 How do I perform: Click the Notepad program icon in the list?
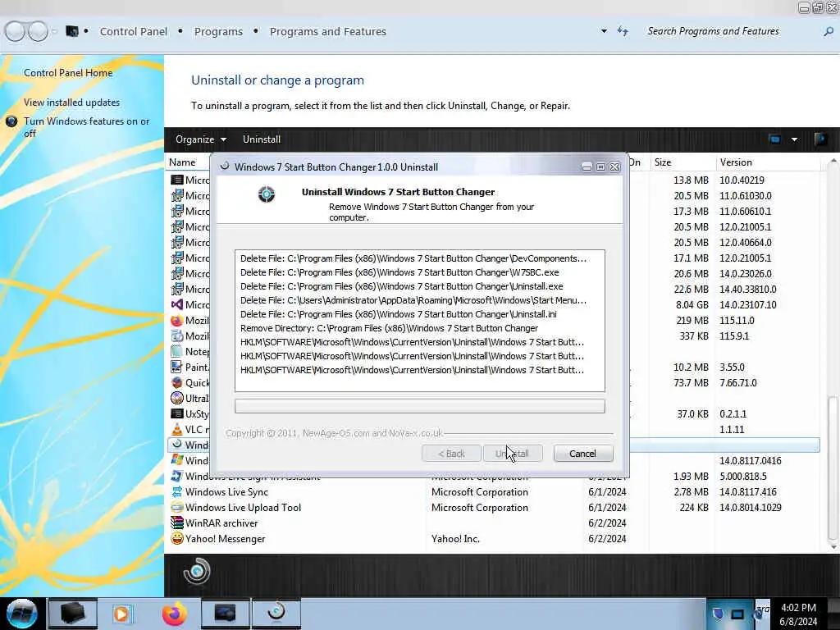pyautogui.click(x=177, y=351)
